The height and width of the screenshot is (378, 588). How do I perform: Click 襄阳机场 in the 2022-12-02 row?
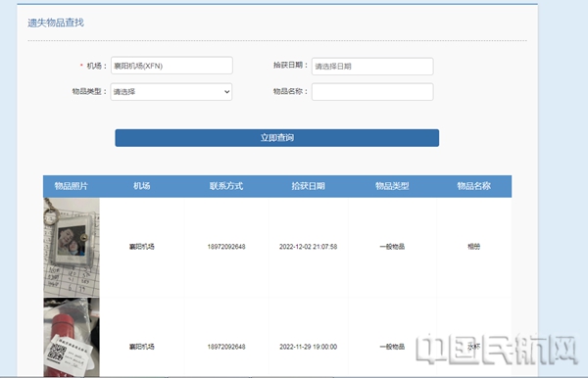tap(142, 247)
